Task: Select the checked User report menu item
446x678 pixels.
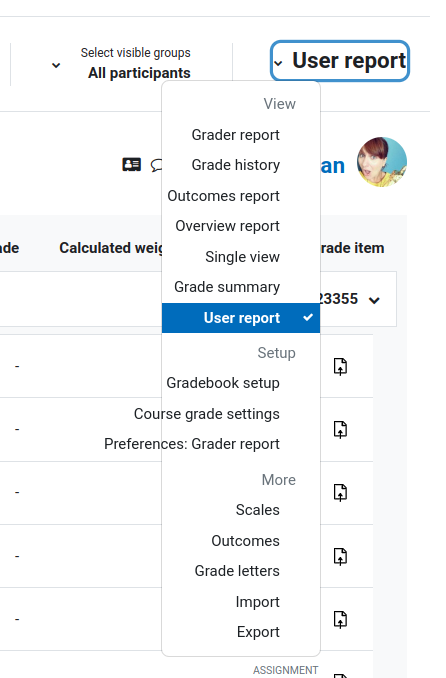Action: [241, 318]
